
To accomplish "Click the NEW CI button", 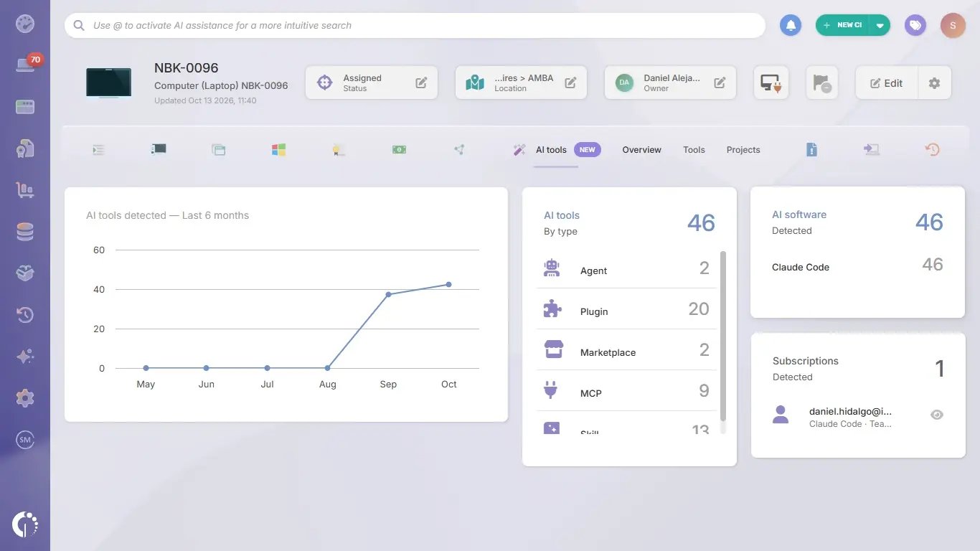I will [x=843, y=25].
